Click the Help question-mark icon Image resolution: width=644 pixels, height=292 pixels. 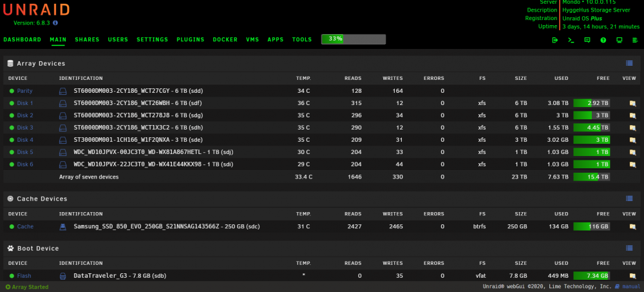tap(603, 40)
